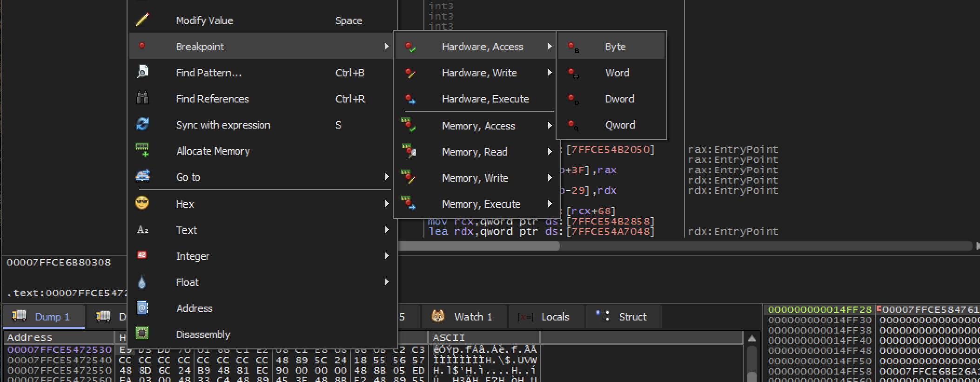This screenshot has width=980, height=382.
Task: Click the Breakpoint red dot icon
Action: click(142, 46)
